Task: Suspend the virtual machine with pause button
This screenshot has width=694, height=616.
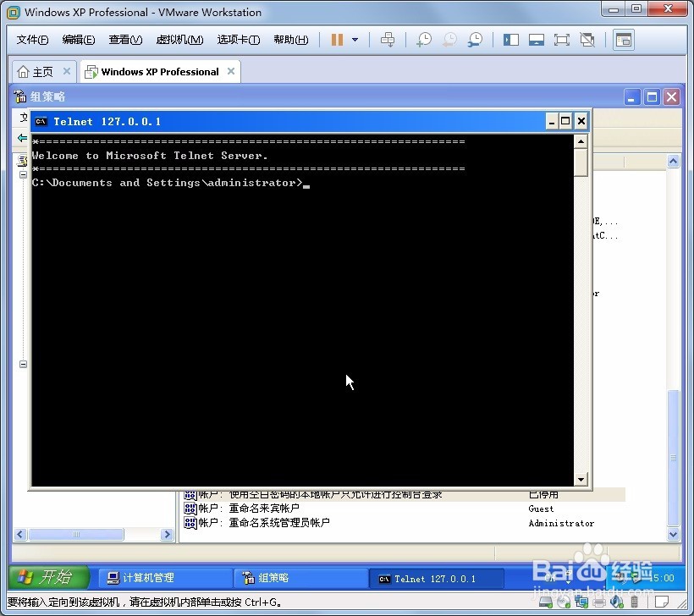Action: [339, 39]
